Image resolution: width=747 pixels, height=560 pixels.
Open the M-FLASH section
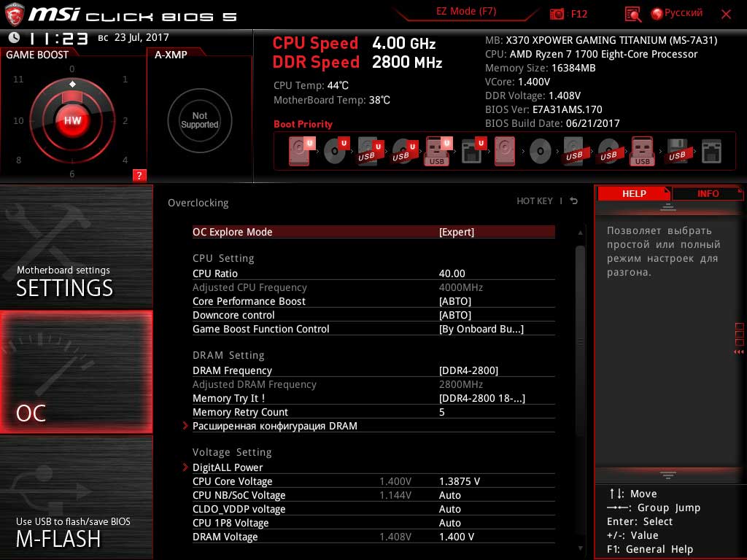click(x=76, y=497)
